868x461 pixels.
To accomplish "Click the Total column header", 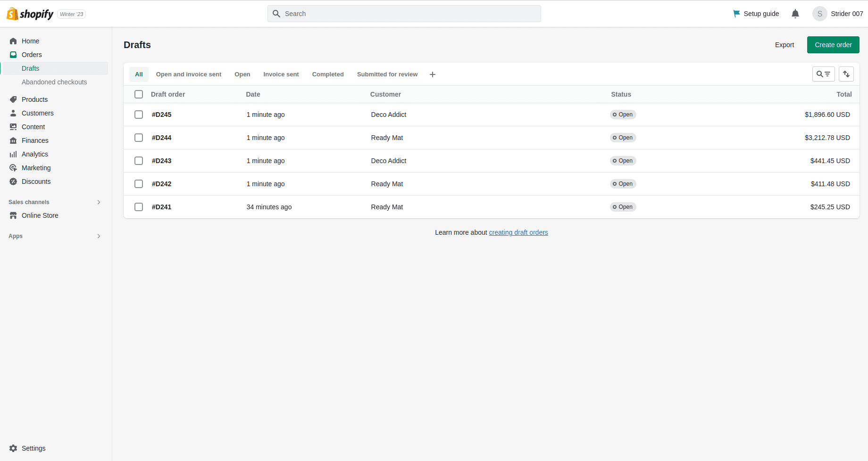I will pyautogui.click(x=844, y=94).
